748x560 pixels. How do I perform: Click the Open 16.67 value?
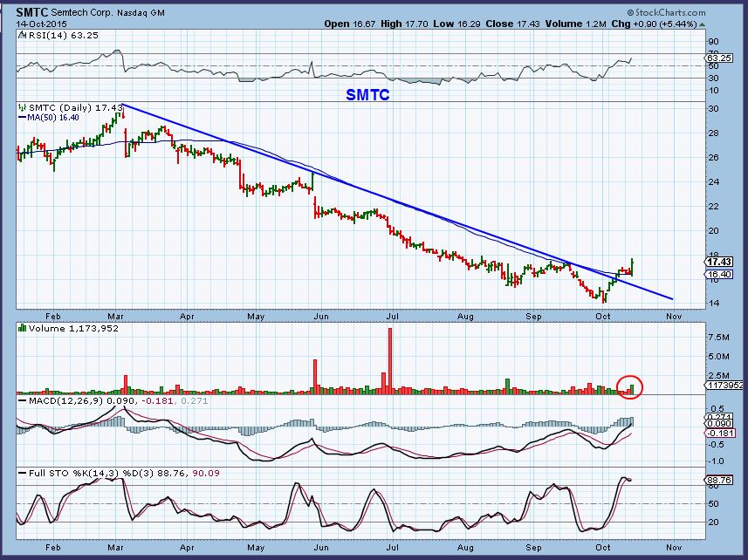click(x=350, y=24)
